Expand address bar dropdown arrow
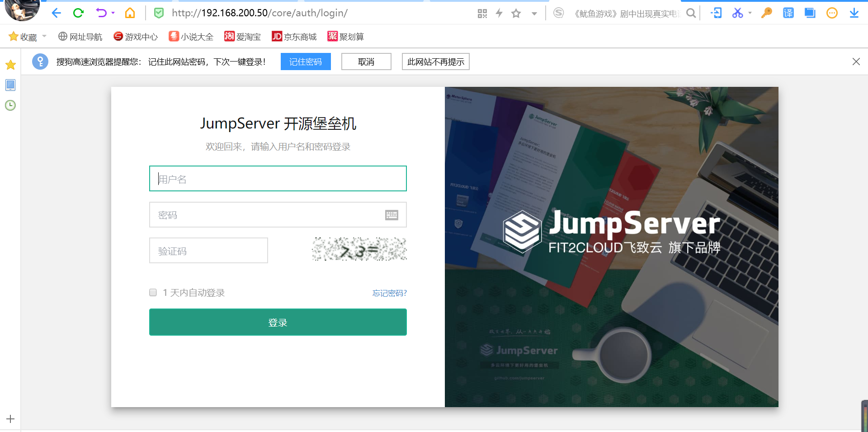 coord(534,14)
